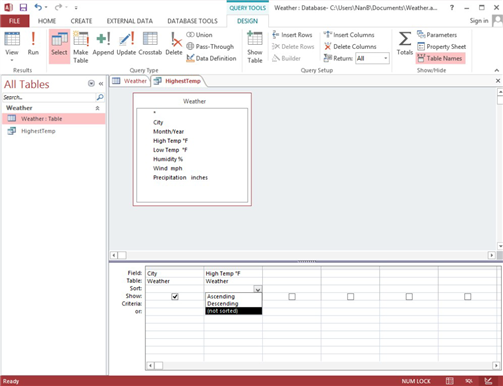Open Access Help question mark
Screen dimensions: 503x386
point(452,7)
